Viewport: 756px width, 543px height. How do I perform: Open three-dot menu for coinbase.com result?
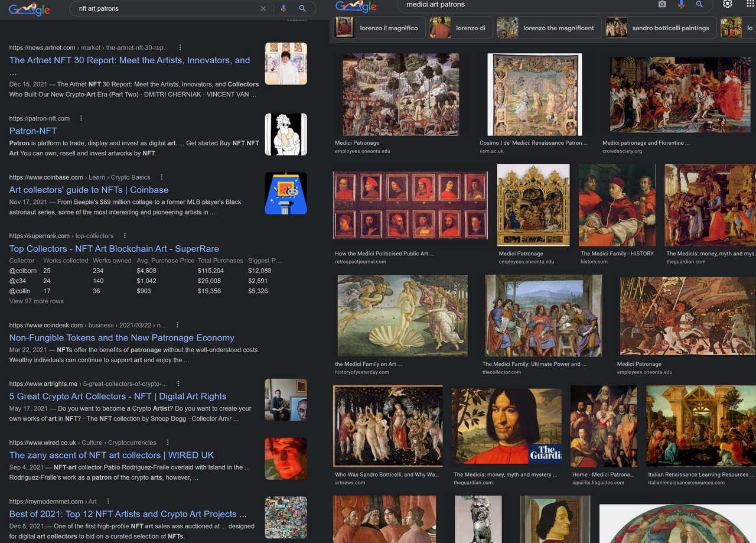point(162,177)
